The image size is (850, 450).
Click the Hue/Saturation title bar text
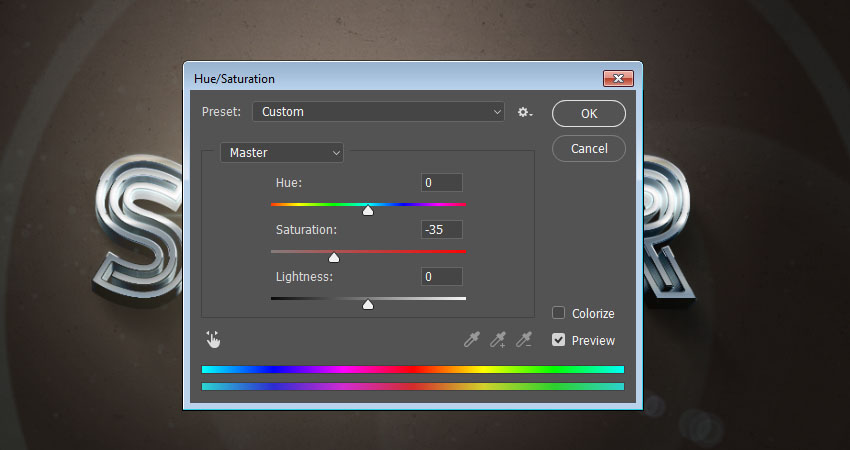pyautogui.click(x=234, y=79)
